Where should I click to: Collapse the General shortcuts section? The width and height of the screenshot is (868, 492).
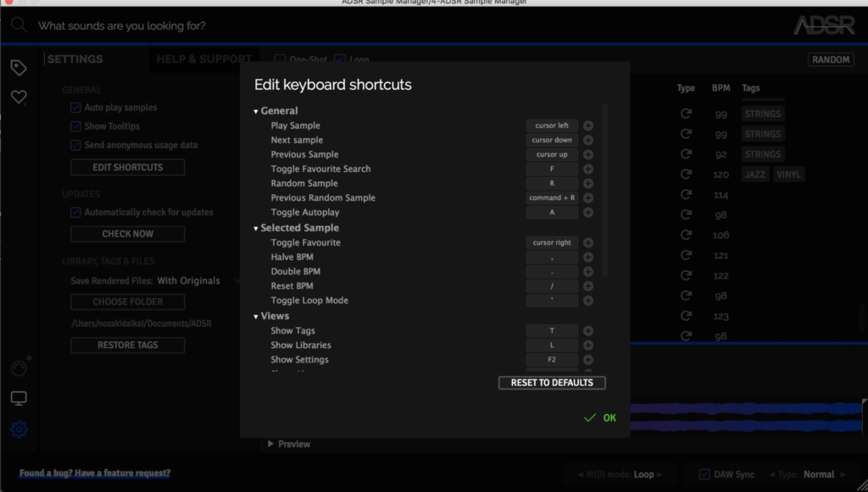[255, 112]
